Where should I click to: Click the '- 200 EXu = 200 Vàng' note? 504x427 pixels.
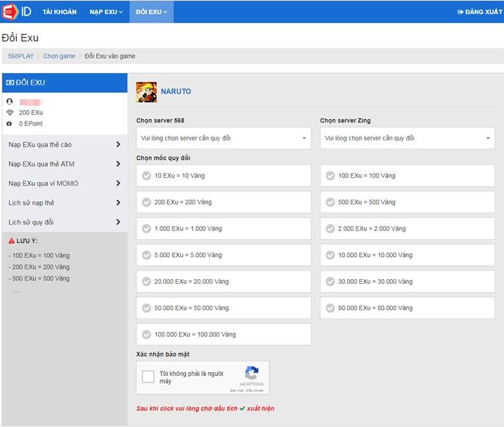click(x=39, y=267)
